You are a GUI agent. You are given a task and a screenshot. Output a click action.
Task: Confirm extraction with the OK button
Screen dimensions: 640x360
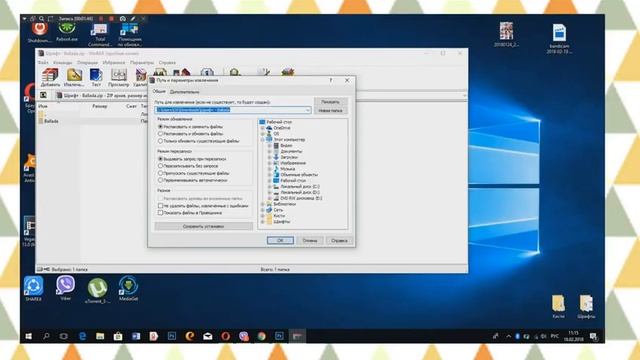click(280, 240)
